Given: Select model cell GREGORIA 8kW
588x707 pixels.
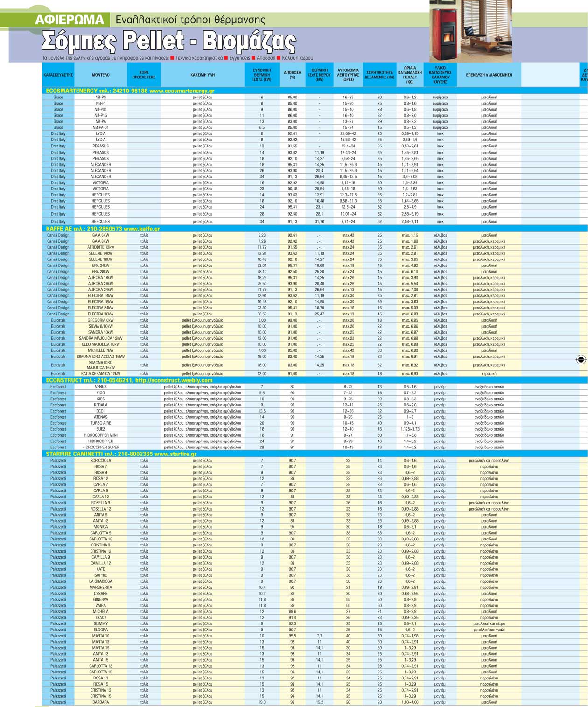Looking at the screenshot, I should 100,320.
